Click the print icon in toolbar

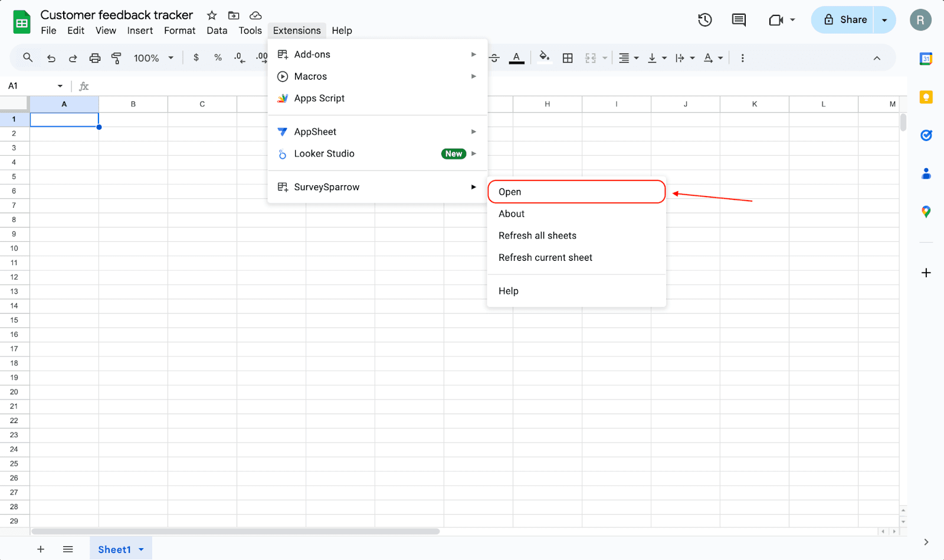[94, 58]
